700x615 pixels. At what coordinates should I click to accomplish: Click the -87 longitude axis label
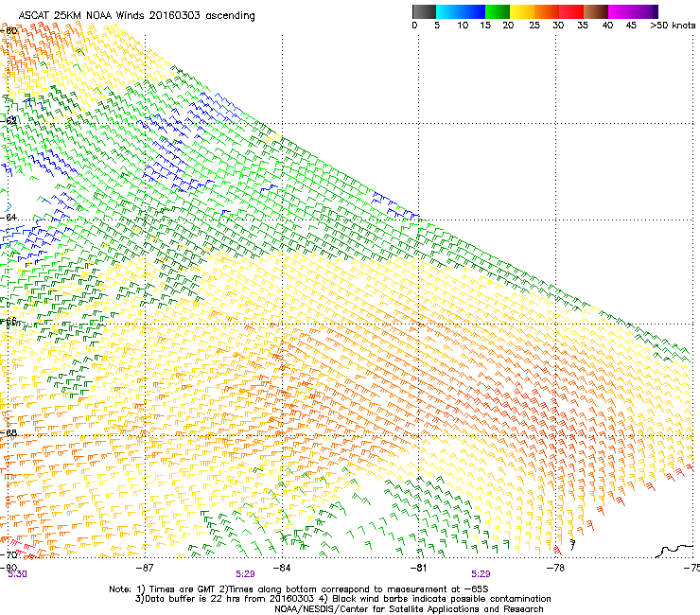tap(145, 568)
